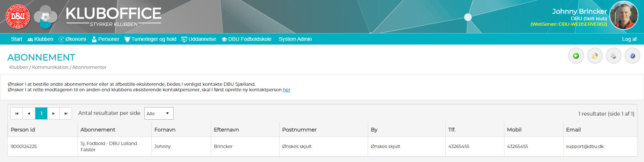Select page 1 in the pager
Screen dimensions: 644x162
[41, 113]
